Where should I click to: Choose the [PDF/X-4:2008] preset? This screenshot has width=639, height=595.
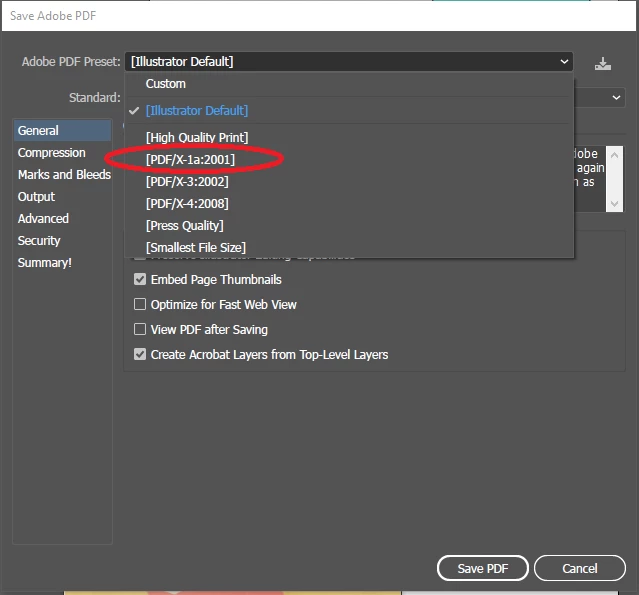coord(349,203)
